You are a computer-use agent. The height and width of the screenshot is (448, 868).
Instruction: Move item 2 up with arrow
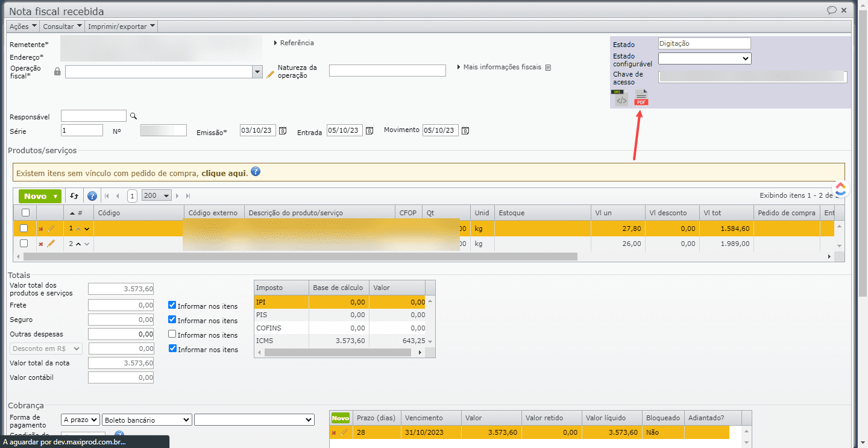point(78,244)
